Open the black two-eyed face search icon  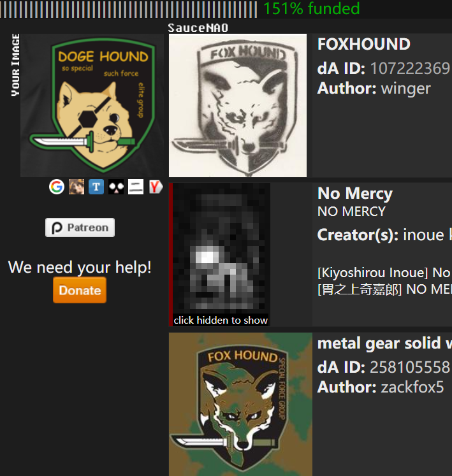point(116,187)
